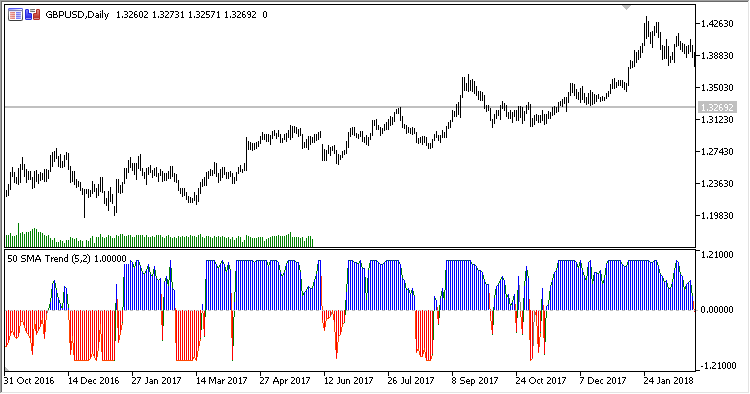This screenshot has width=750, height=394.
Task: Click the 27 Apr 2017 date label
Action: (x=285, y=381)
